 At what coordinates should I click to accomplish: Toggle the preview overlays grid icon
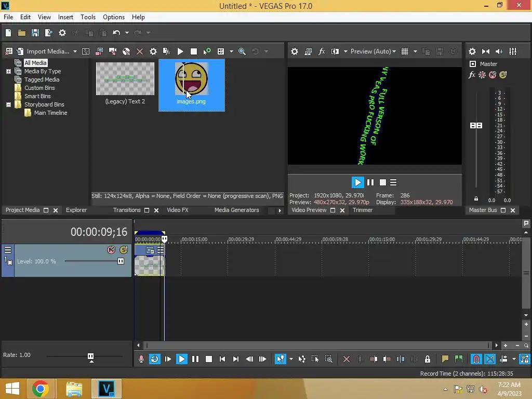click(x=405, y=51)
